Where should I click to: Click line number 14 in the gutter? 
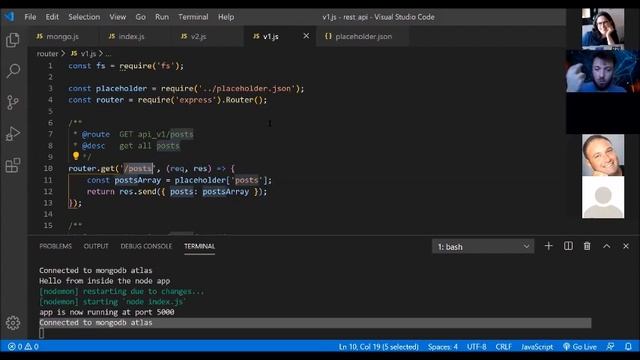(x=48, y=214)
